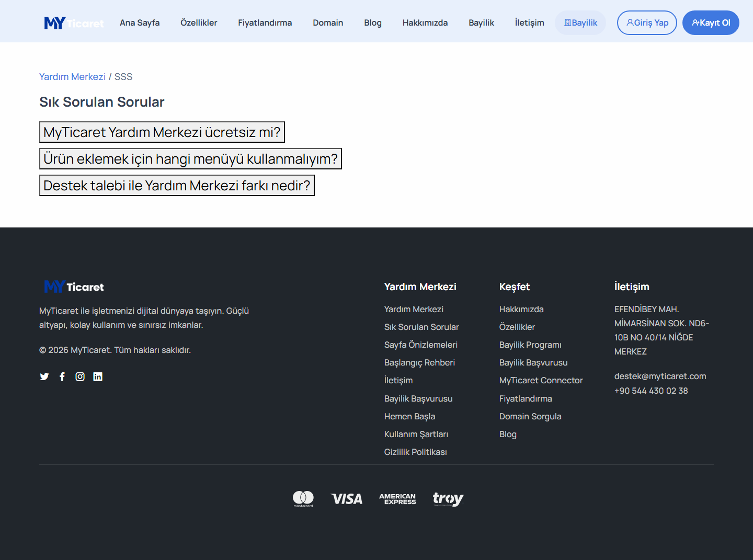The width and height of the screenshot is (753, 560).
Task: Click the destek@myticaret.com email address
Action: point(660,376)
